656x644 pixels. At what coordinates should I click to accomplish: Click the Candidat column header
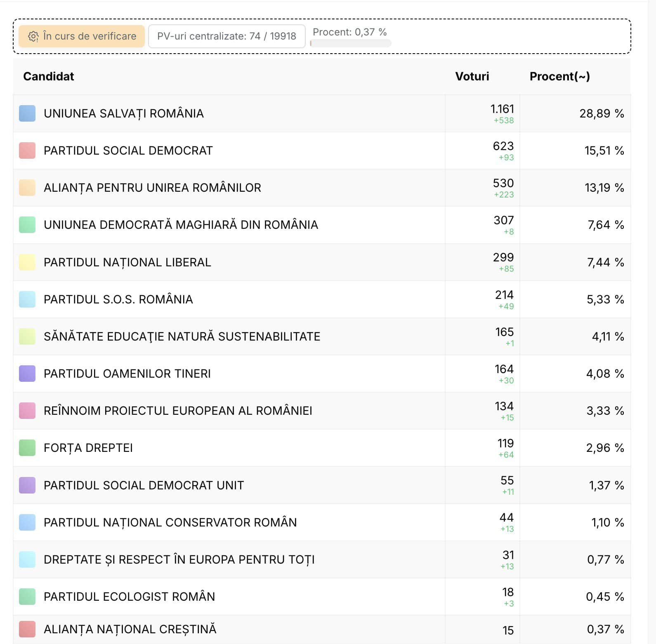[49, 76]
